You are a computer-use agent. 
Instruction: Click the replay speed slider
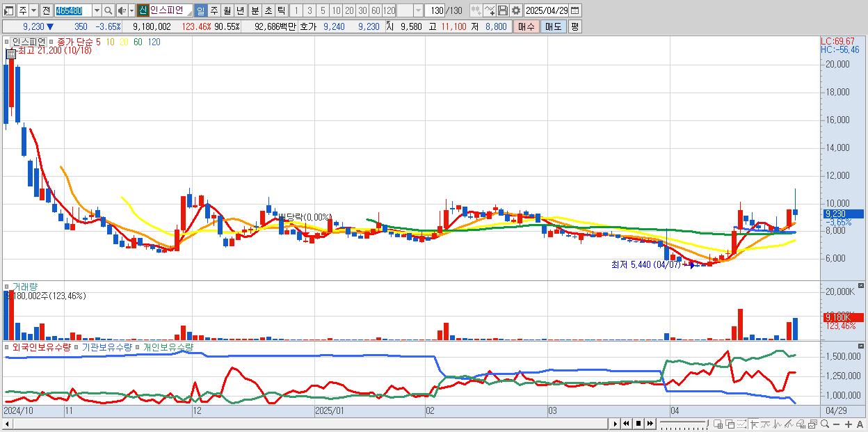click(x=684, y=424)
